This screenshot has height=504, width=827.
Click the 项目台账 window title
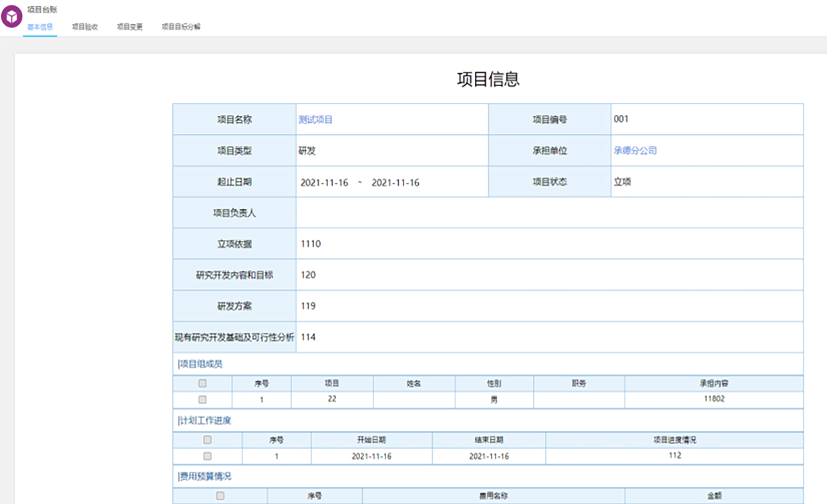(42, 10)
